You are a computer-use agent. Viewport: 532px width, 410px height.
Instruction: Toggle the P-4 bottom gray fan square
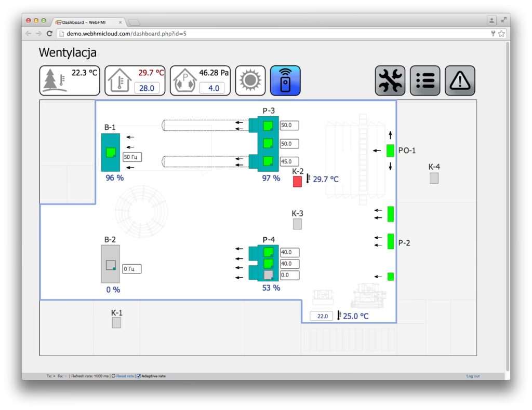pos(268,275)
